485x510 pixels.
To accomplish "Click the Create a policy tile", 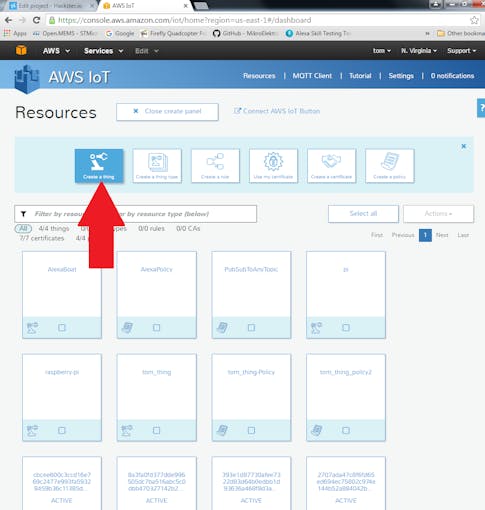I will (390, 166).
